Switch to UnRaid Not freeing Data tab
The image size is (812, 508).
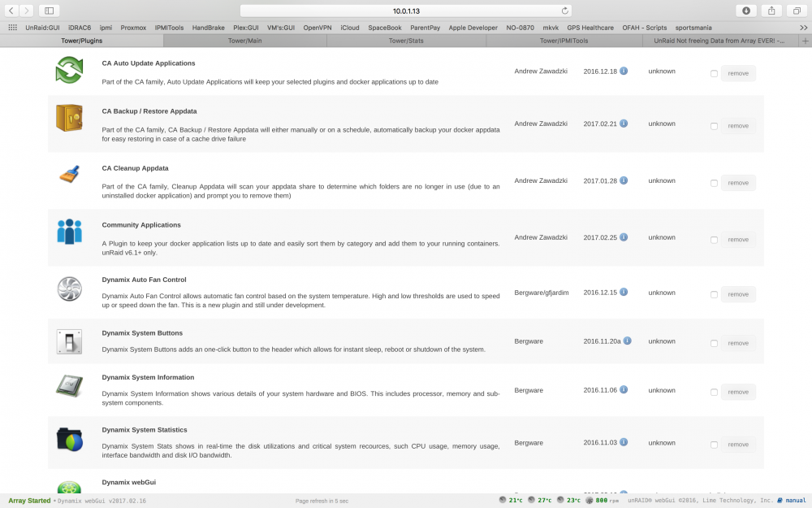(719, 41)
